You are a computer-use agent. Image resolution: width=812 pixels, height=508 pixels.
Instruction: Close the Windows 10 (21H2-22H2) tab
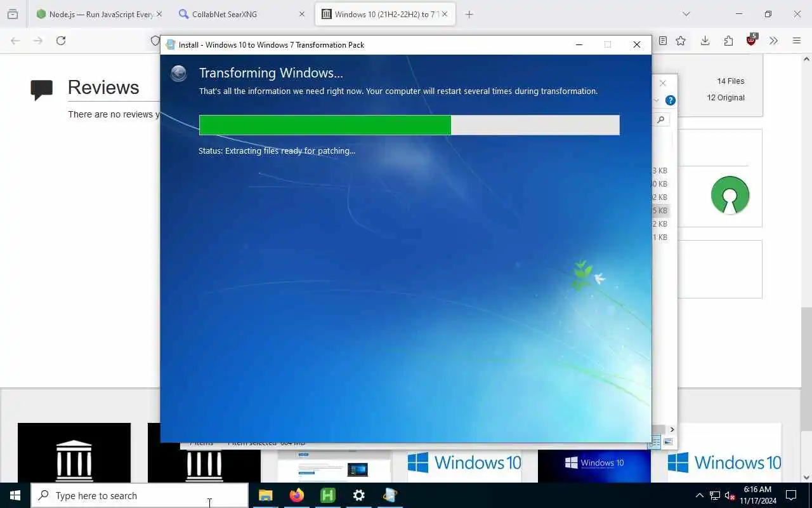click(445, 14)
